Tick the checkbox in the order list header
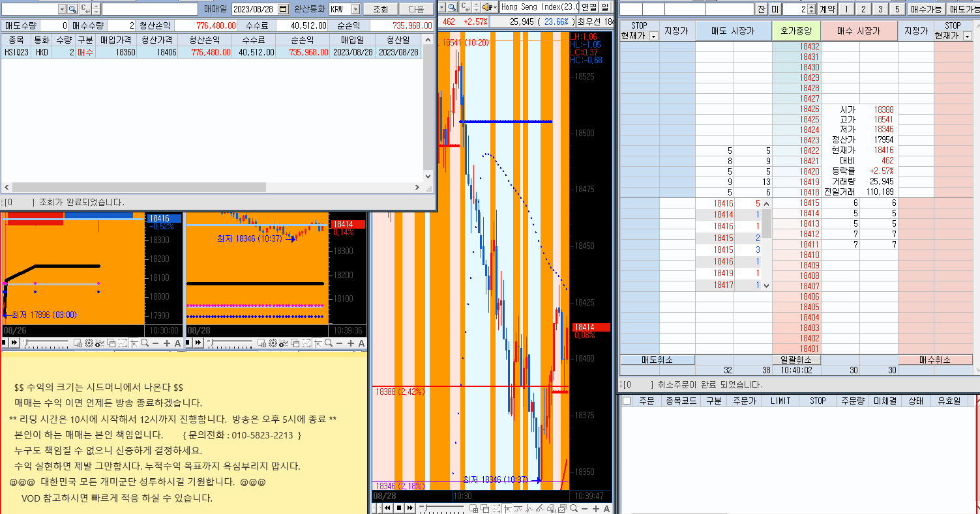Image resolution: width=980 pixels, height=514 pixels. [627, 401]
